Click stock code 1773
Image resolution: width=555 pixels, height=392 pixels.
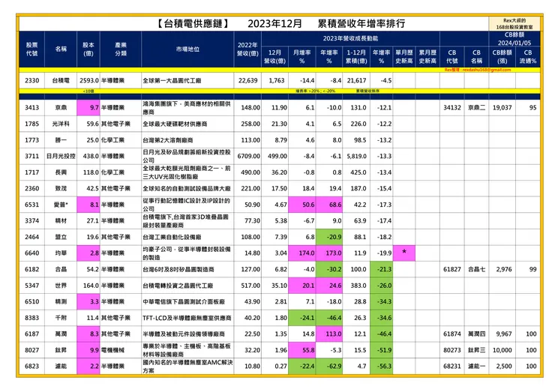pyautogui.click(x=31, y=140)
